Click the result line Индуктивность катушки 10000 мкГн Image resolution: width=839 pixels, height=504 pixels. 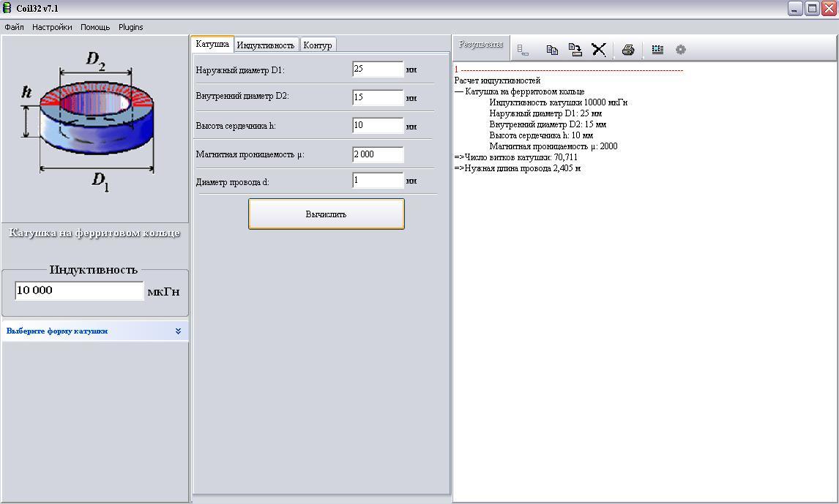tap(558, 102)
